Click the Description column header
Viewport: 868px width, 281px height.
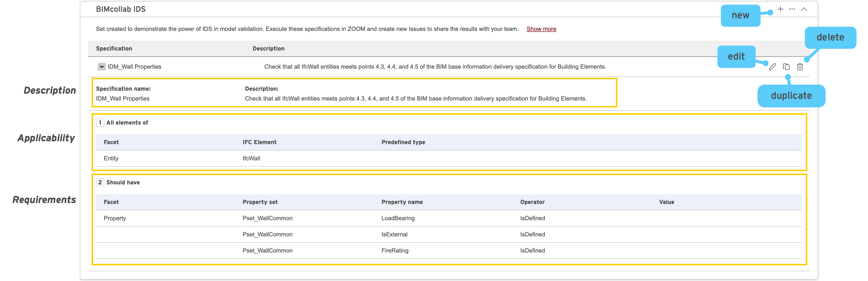[x=269, y=49]
